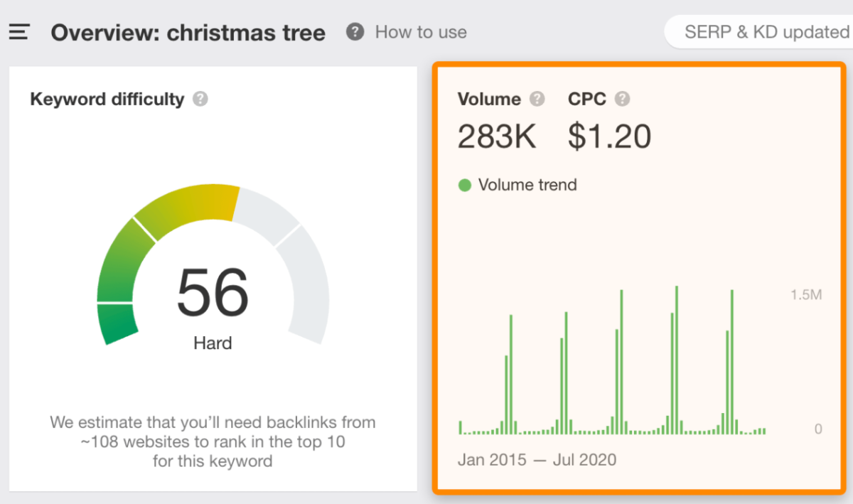Click help icon next to CPC

pos(623,99)
